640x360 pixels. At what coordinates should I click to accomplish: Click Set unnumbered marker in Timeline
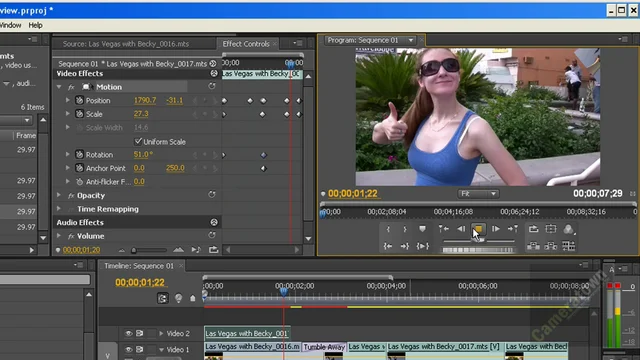[x=193, y=298]
